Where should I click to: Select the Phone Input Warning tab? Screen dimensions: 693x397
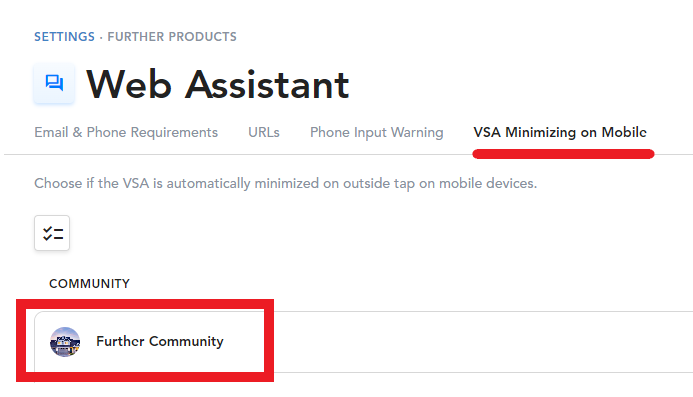coord(377,132)
